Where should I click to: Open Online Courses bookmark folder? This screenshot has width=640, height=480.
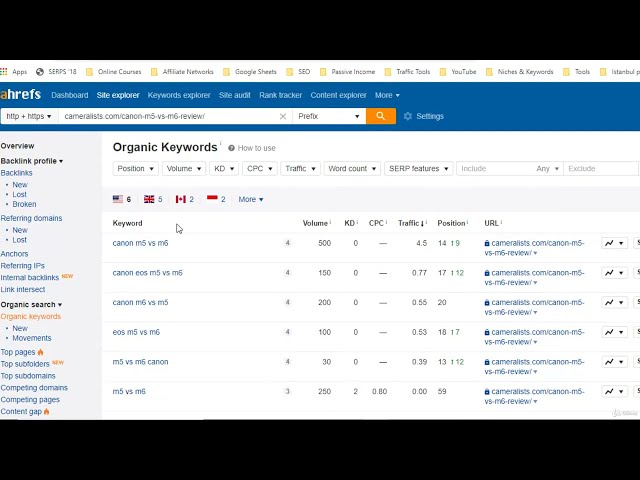click(113, 72)
